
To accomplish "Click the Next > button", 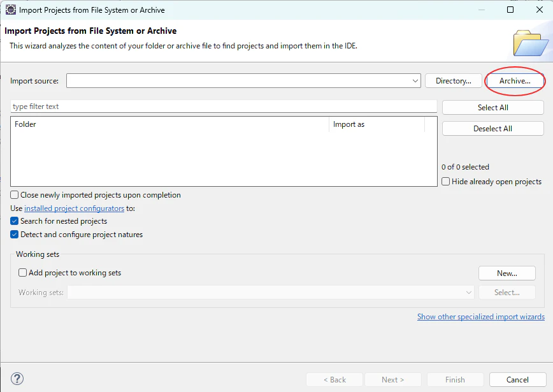I will 393,380.
